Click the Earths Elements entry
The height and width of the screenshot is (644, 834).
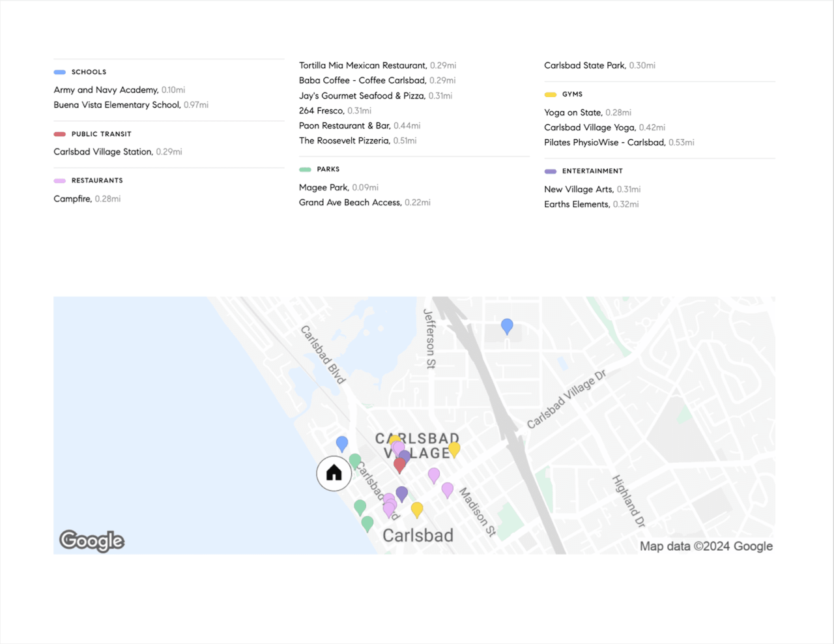pyautogui.click(x=592, y=205)
